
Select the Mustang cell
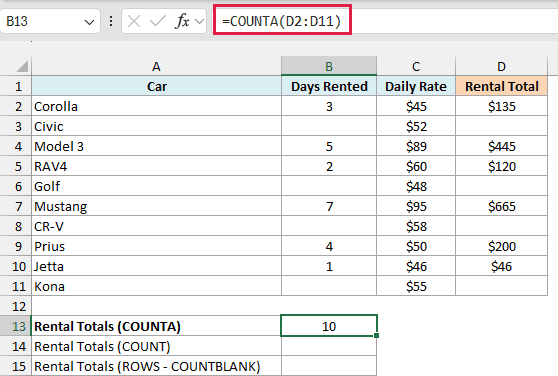(x=157, y=206)
